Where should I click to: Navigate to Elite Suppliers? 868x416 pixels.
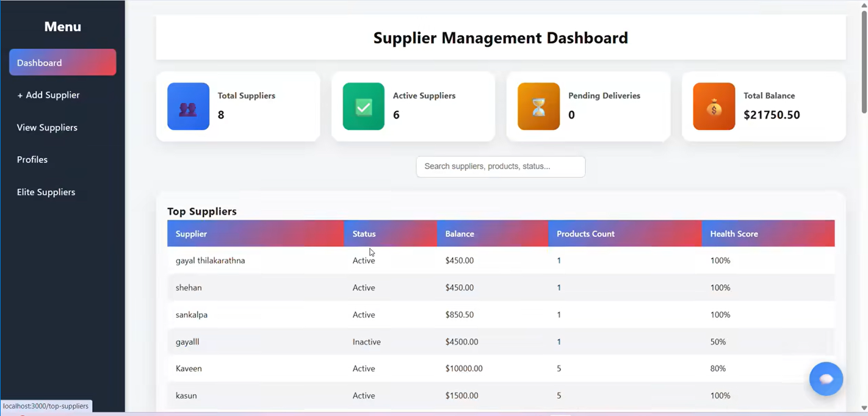click(x=46, y=192)
